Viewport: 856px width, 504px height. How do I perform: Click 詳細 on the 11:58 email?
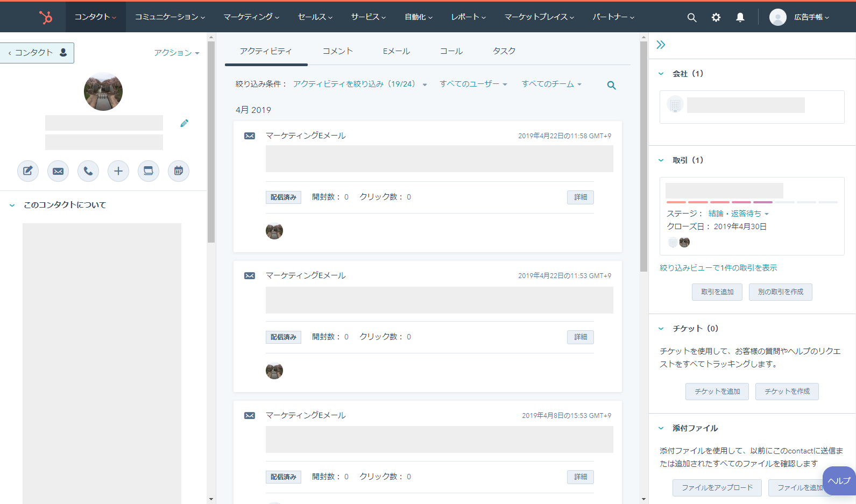(581, 197)
